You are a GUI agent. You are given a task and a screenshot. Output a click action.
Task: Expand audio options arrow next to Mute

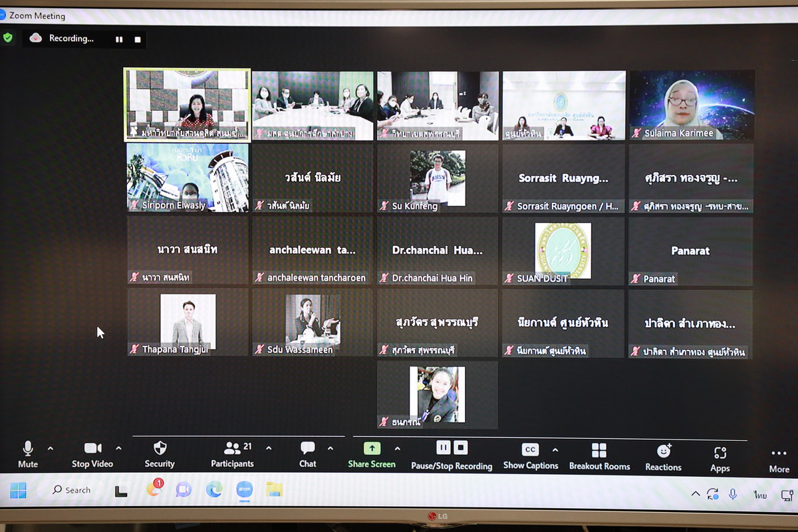51,448
